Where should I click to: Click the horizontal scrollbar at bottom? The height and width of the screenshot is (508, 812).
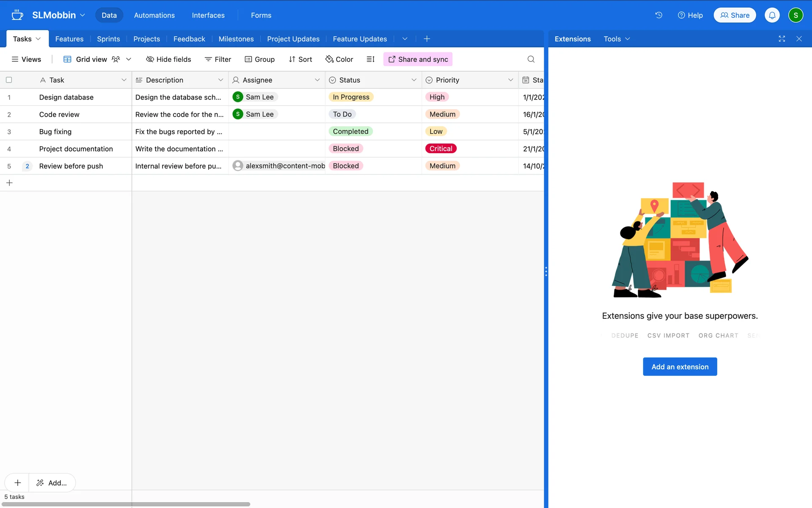point(127,504)
